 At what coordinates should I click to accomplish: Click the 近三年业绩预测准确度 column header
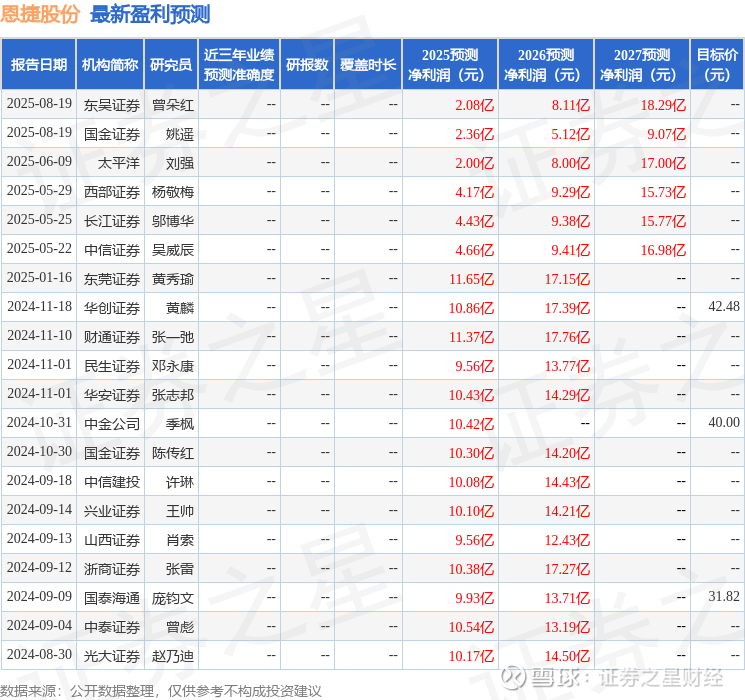[x=239, y=65]
